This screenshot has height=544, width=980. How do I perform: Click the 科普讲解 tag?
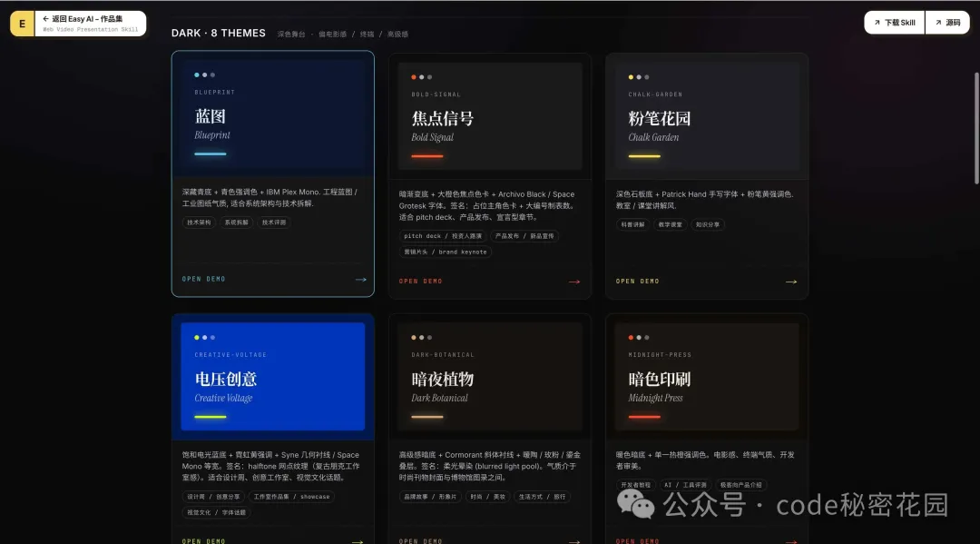[632, 224]
